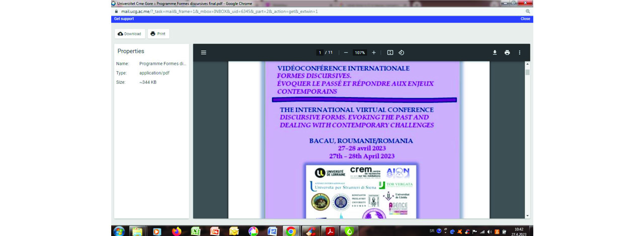Screen dimensions: 644x236
Task: Click the fit to page icon
Action: tap(390, 53)
